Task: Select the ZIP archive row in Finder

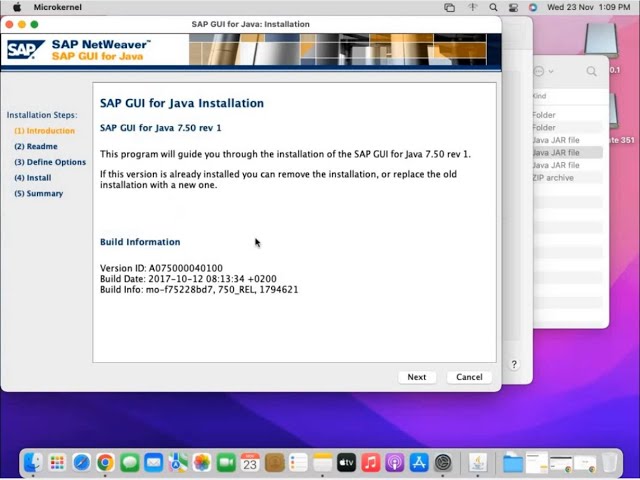Action: [x=567, y=178]
